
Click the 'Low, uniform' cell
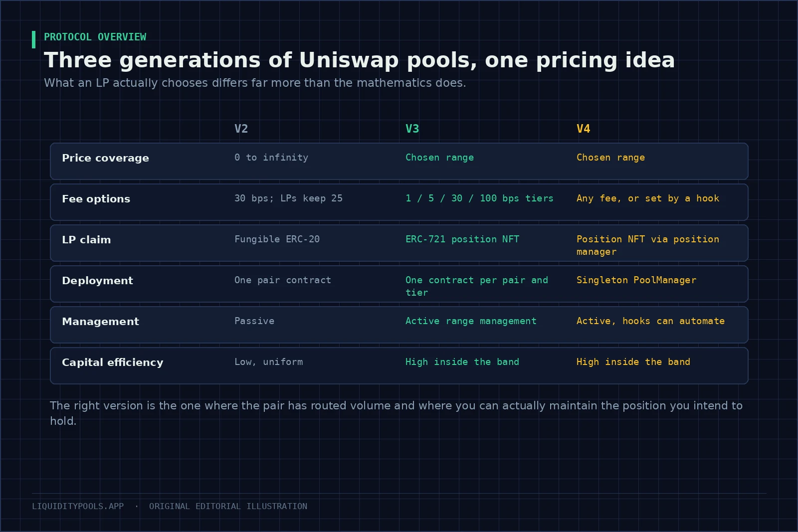pos(269,362)
